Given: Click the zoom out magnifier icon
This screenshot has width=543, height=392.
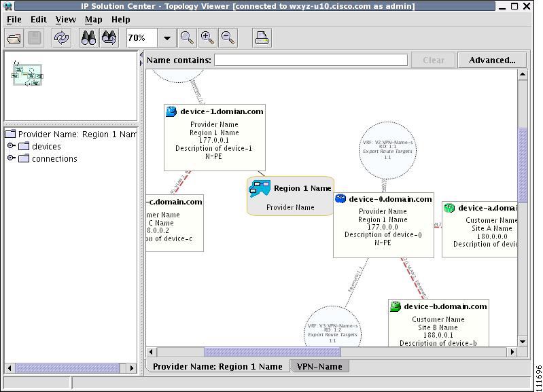Looking at the screenshot, I should click(228, 38).
